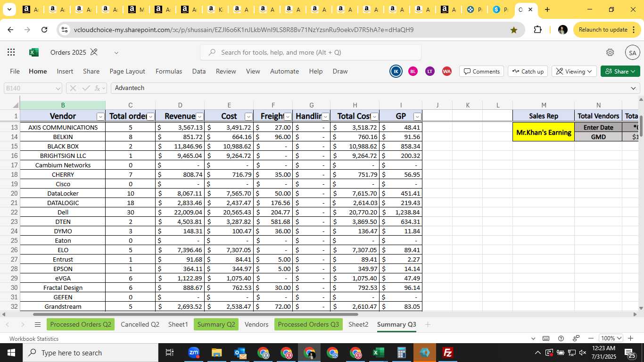Open the Viewing mode dropdown

[574, 71]
